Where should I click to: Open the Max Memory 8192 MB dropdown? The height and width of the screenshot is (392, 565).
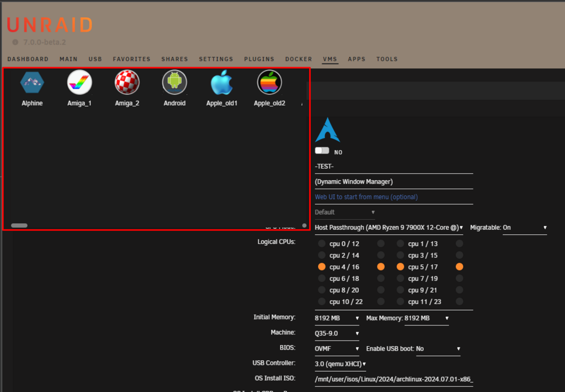click(427, 319)
